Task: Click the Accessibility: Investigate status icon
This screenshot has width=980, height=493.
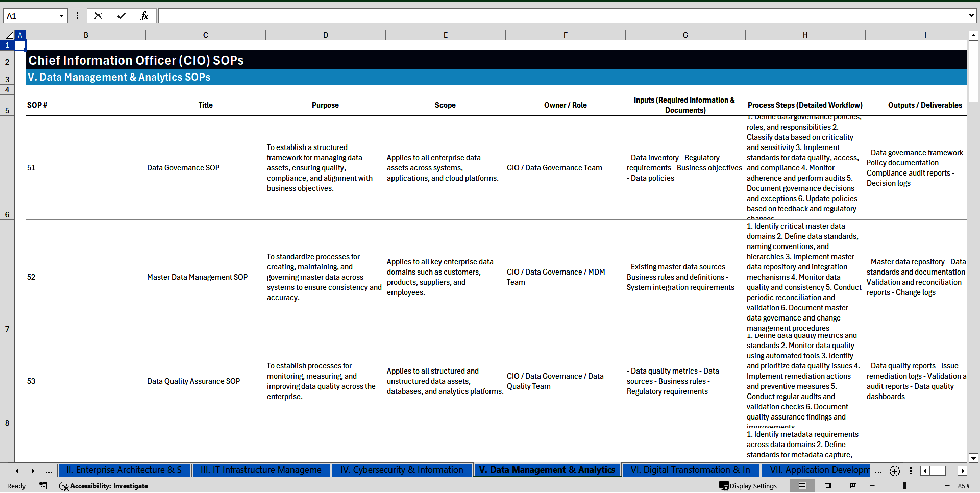Action: [104, 486]
